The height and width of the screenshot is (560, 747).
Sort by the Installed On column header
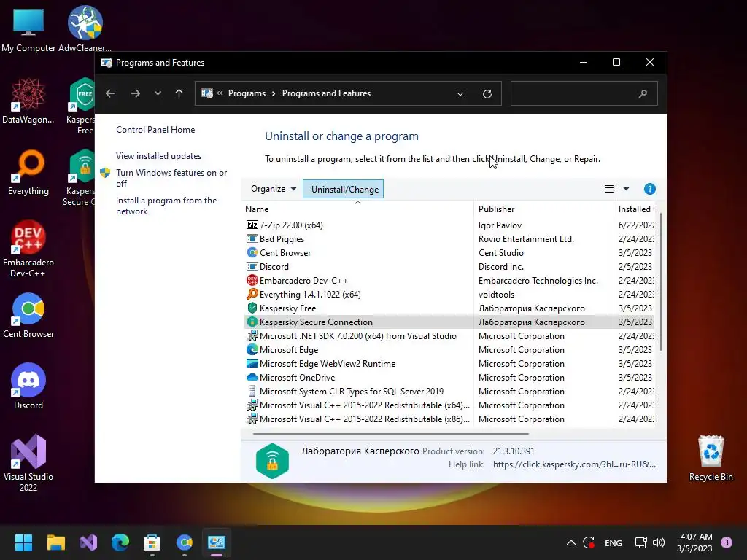pyautogui.click(x=636, y=209)
